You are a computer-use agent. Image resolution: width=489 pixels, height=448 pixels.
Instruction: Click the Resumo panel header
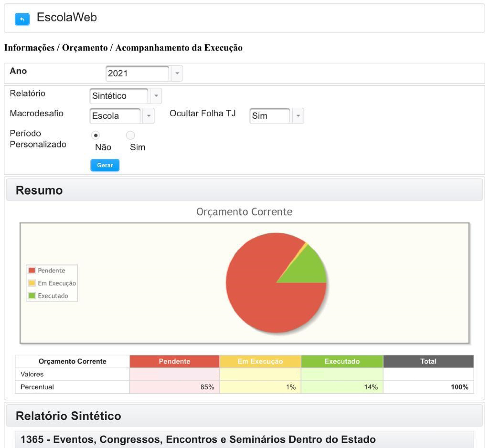coord(244,190)
